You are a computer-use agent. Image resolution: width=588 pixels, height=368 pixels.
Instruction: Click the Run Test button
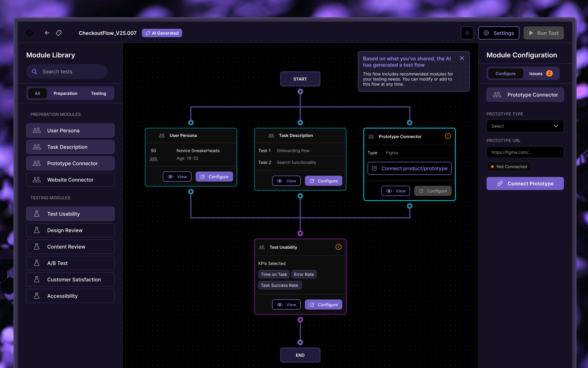click(x=543, y=33)
